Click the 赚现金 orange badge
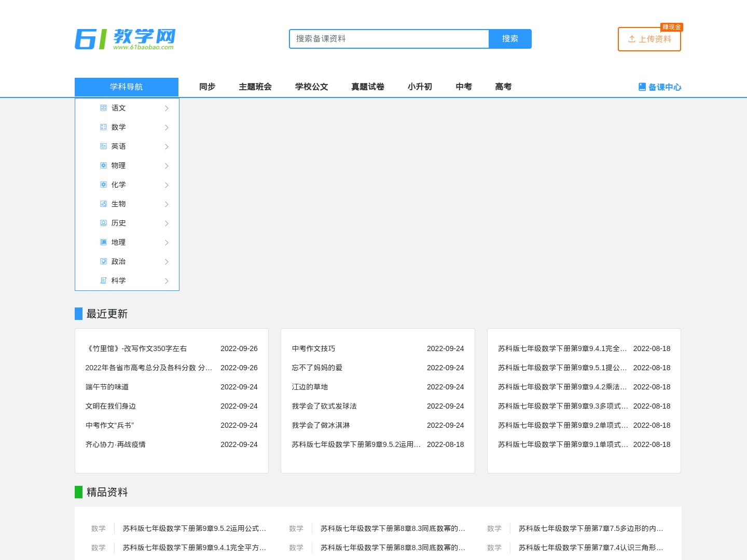The height and width of the screenshot is (560, 747). (671, 27)
